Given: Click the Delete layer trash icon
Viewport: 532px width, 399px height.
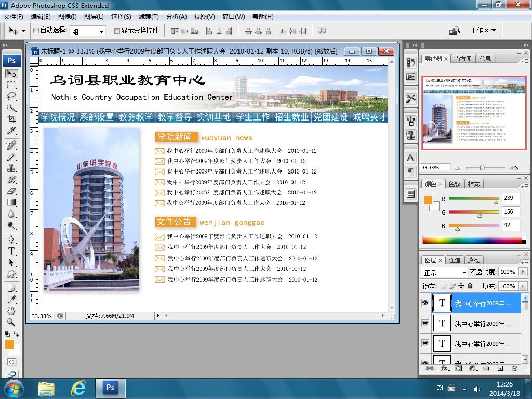Looking at the screenshot, I should (x=514, y=368).
